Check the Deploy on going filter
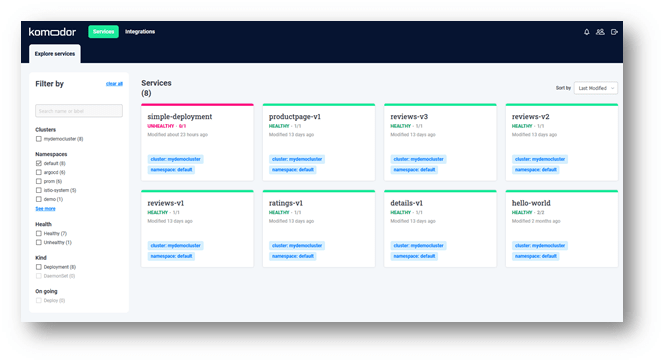 coord(39,300)
